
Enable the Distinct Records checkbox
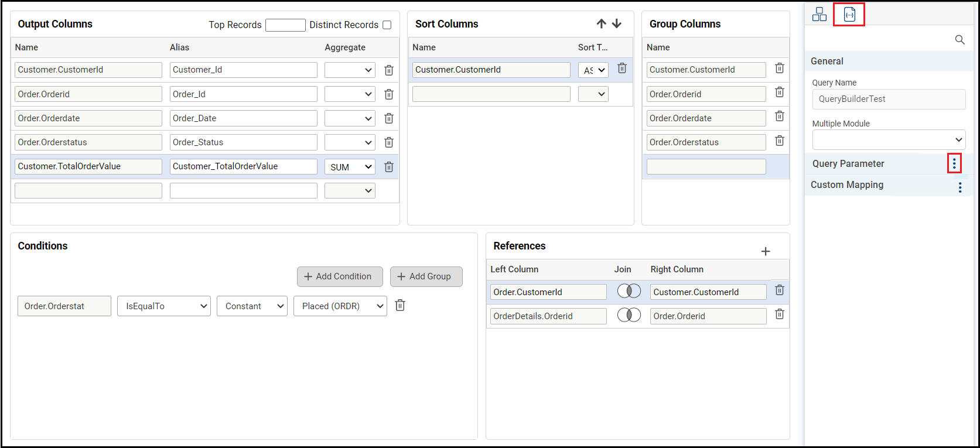387,25
